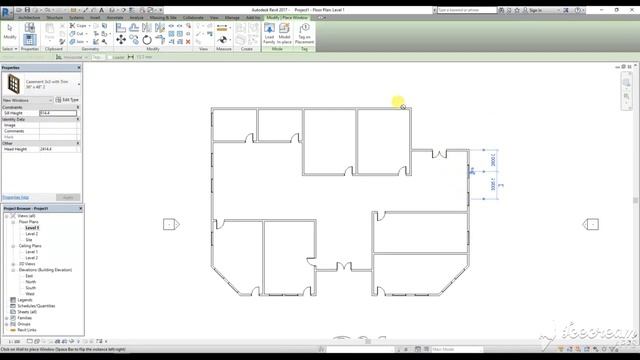Open the Architecture ribbon tab
This screenshot has height=360, width=640.
29,18
